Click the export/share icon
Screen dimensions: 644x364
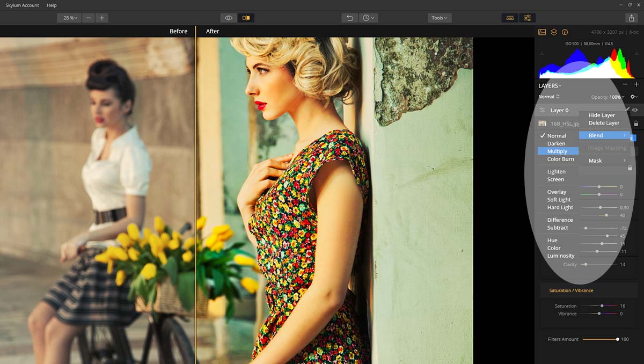[631, 18]
